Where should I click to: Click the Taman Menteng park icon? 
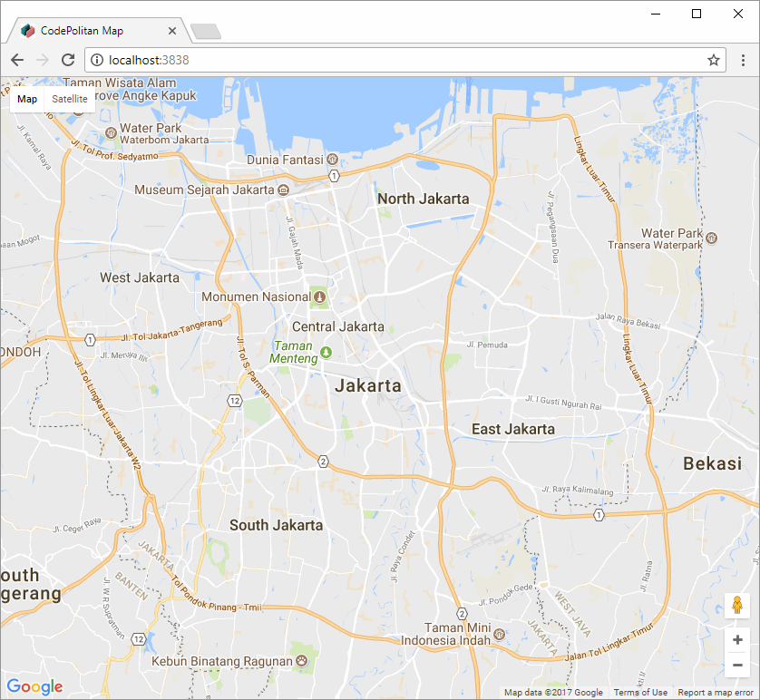[x=326, y=352]
